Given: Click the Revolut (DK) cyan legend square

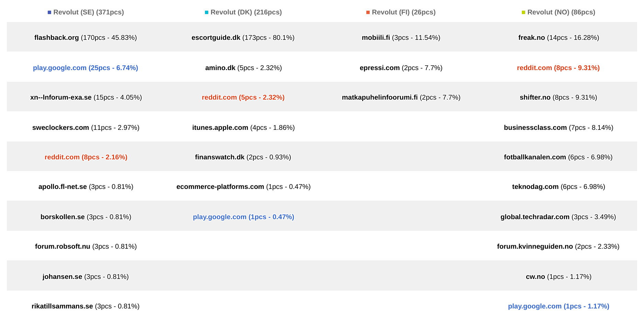Looking at the screenshot, I should pyautogui.click(x=207, y=12).
